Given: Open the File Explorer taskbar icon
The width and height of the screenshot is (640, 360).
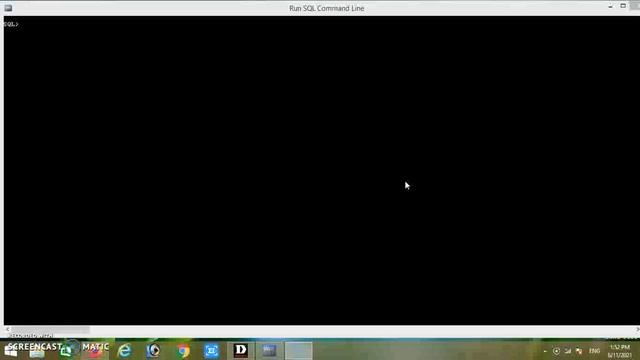Looking at the screenshot, I should [37, 351].
